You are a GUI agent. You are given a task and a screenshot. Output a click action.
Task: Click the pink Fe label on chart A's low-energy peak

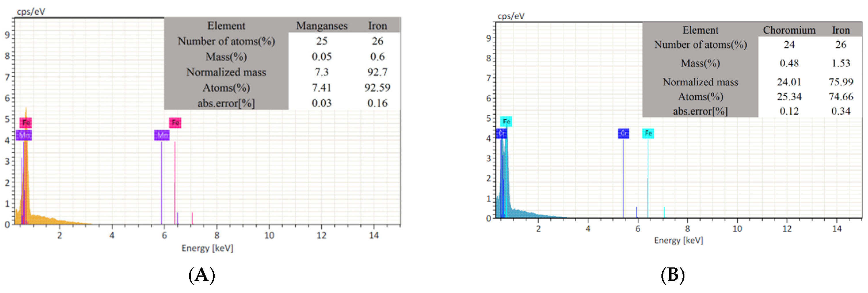26,122
